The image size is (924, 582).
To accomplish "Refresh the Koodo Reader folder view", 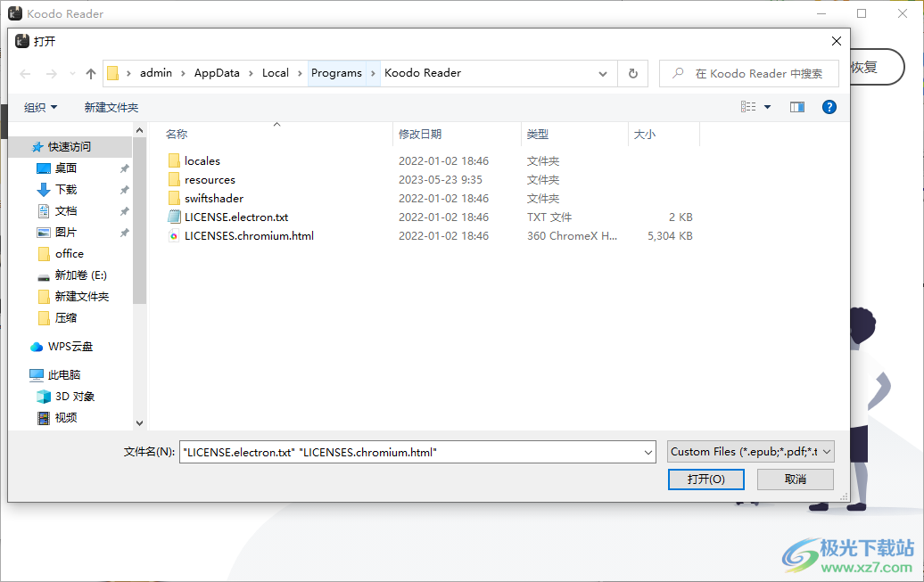I will point(633,74).
